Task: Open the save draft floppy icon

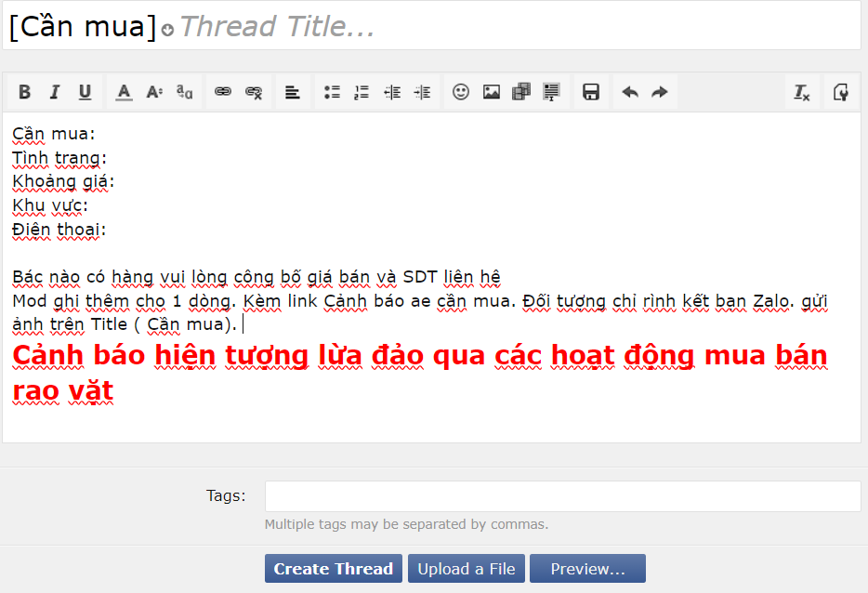Action: click(591, 92)
